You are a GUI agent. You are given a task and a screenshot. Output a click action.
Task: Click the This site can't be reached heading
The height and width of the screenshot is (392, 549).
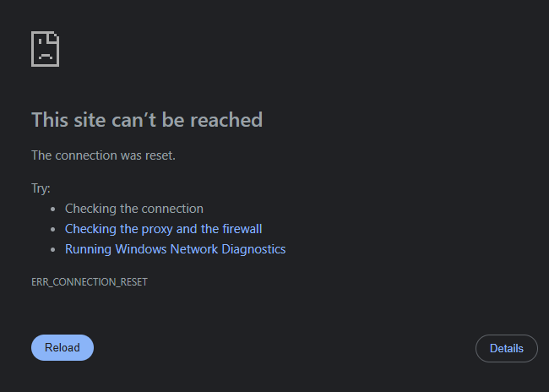[x=147, y=120]
